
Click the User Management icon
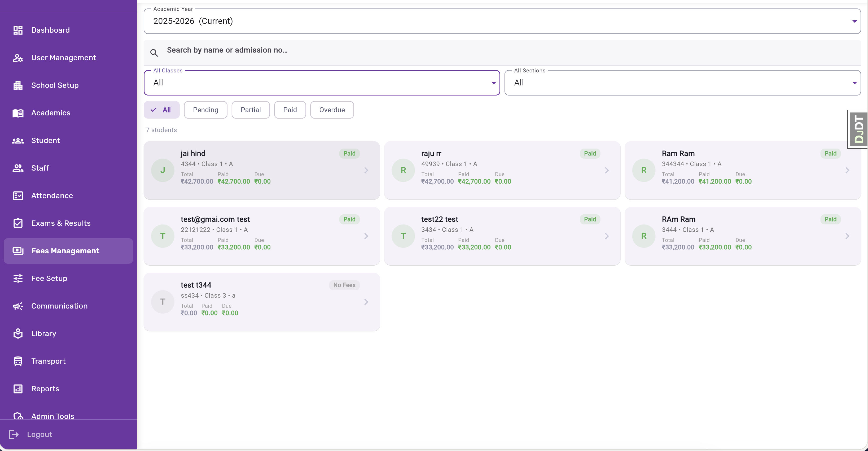coord(18,58)
